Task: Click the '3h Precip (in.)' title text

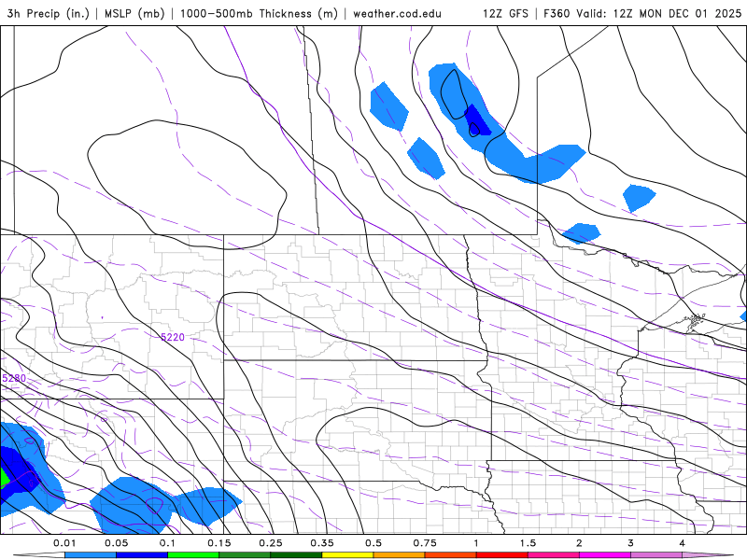Action: coord(49,13)
